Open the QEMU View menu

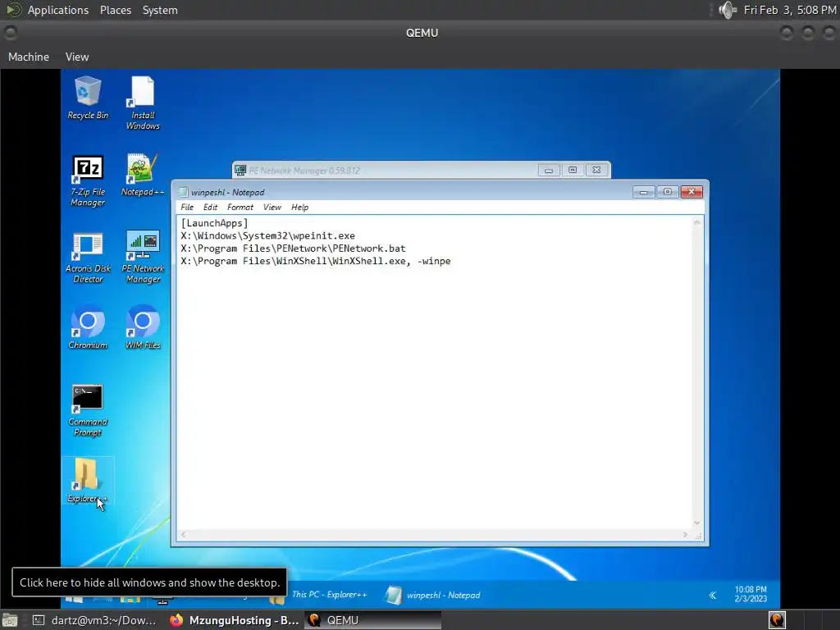(x=77, y=57)
